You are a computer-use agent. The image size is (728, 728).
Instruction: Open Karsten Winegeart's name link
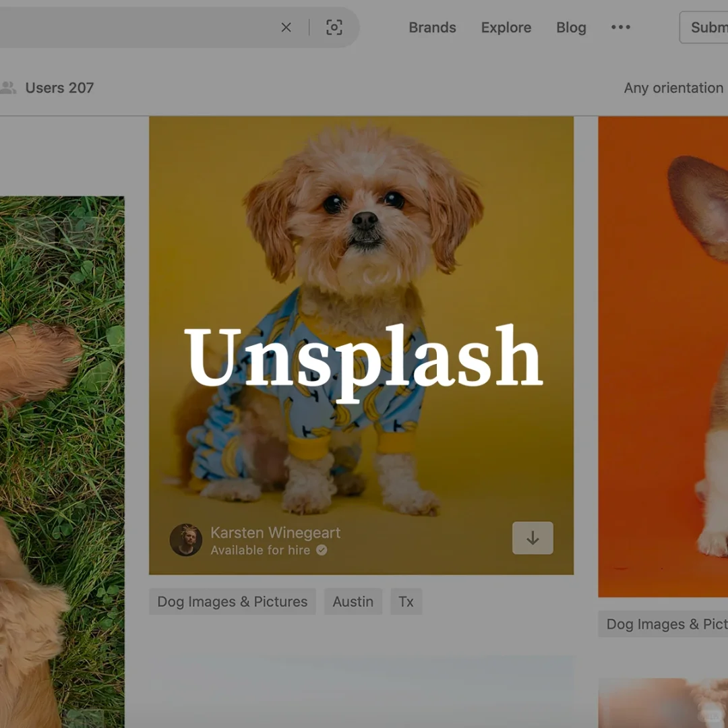coord(275,533)
